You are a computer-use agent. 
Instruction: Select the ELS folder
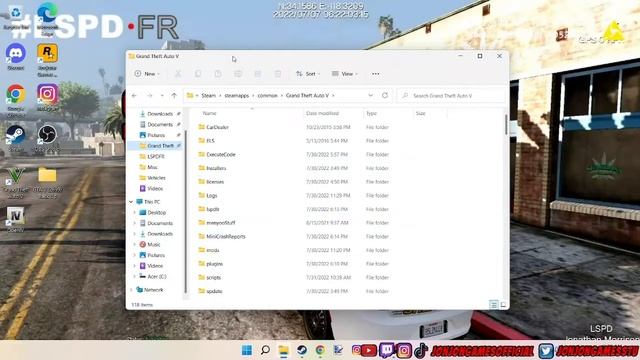[x=210, y=141]
